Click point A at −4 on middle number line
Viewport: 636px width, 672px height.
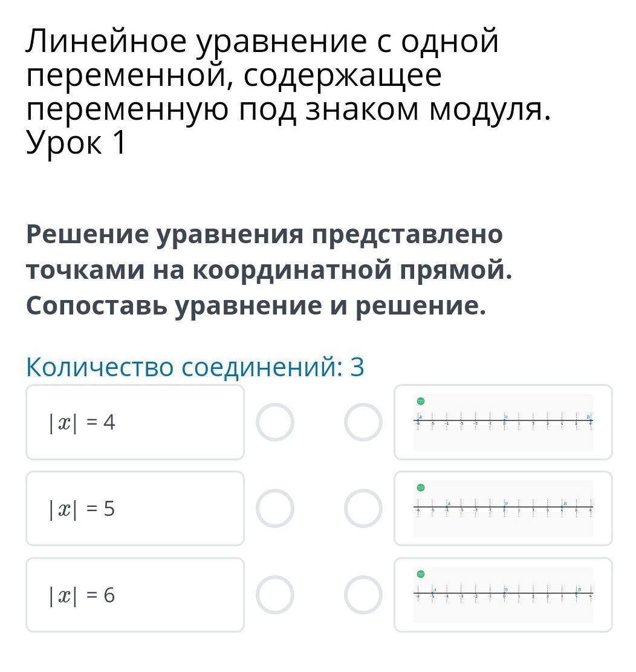447,507
